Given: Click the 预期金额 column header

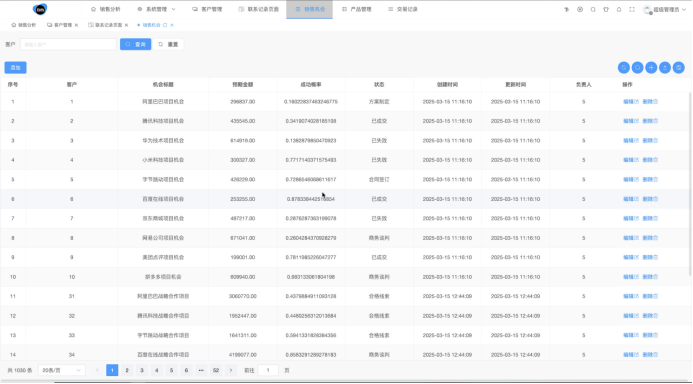Looking at the screenshot, I should coord(243,84).
